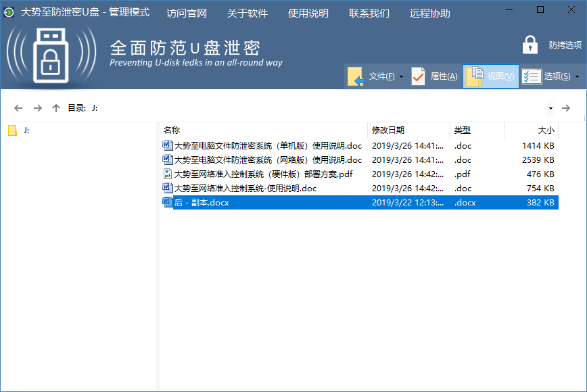Expand the address bar history dropdown

pyautogui.click(x=550, y=108)
